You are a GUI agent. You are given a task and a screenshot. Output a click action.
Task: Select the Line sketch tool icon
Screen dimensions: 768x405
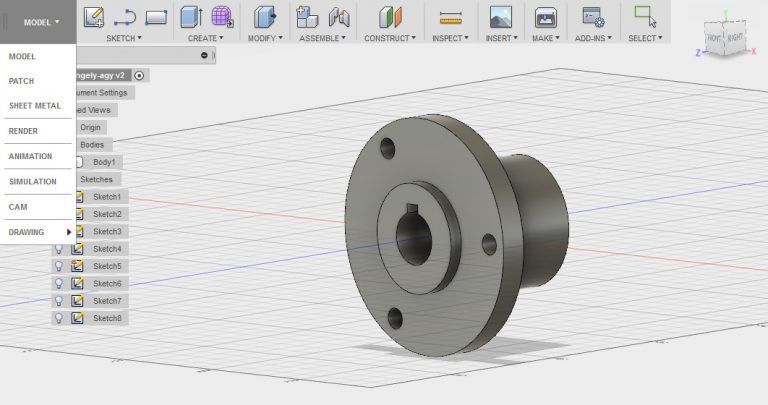(x=125, y=17)
